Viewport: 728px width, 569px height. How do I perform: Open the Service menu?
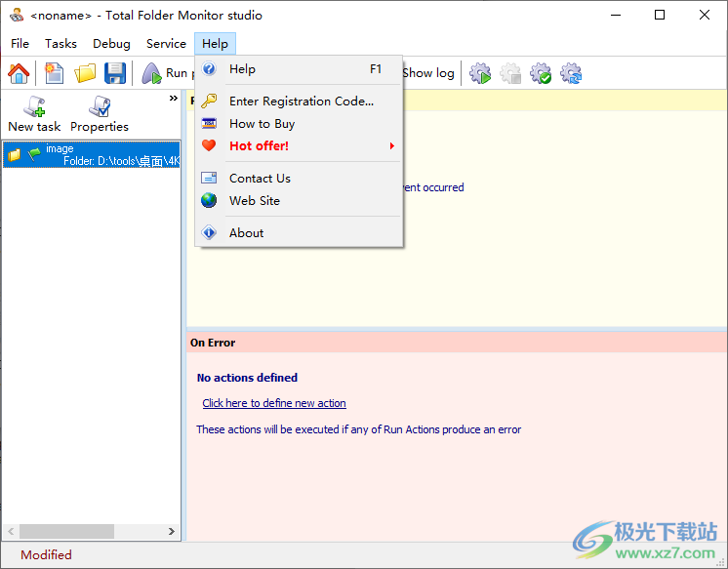tap(166, 44)
